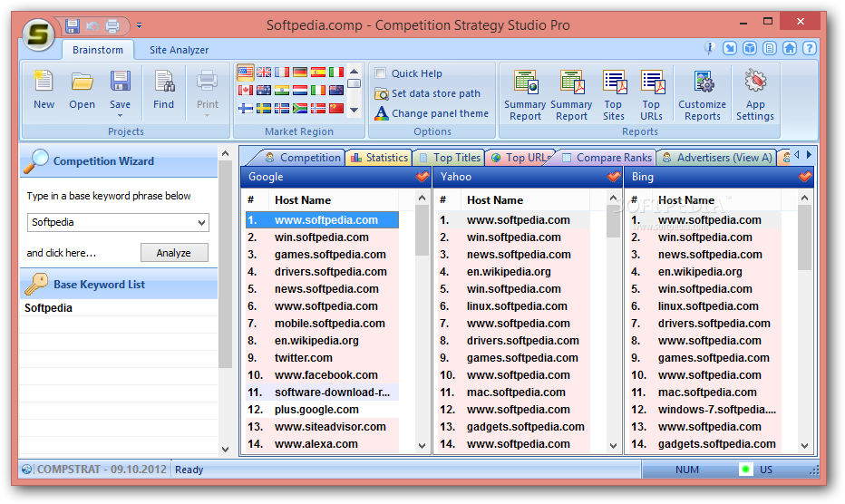Viewport: 845px width, 504px height.
Task: Click the flag gallery up arrow
Action: 355,71
